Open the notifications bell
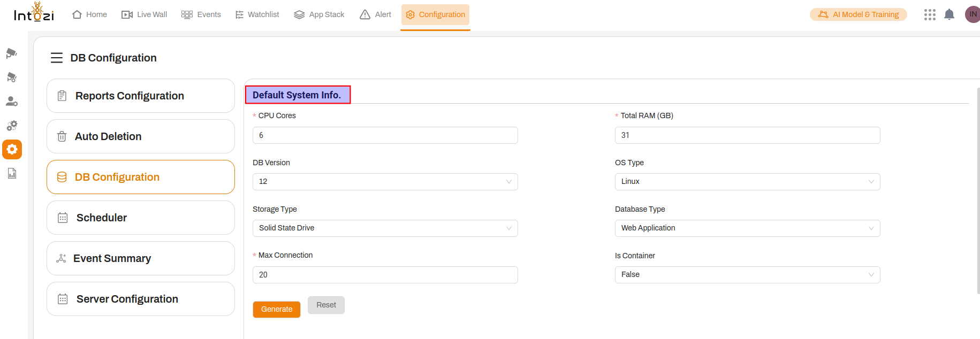 [949, 14]
